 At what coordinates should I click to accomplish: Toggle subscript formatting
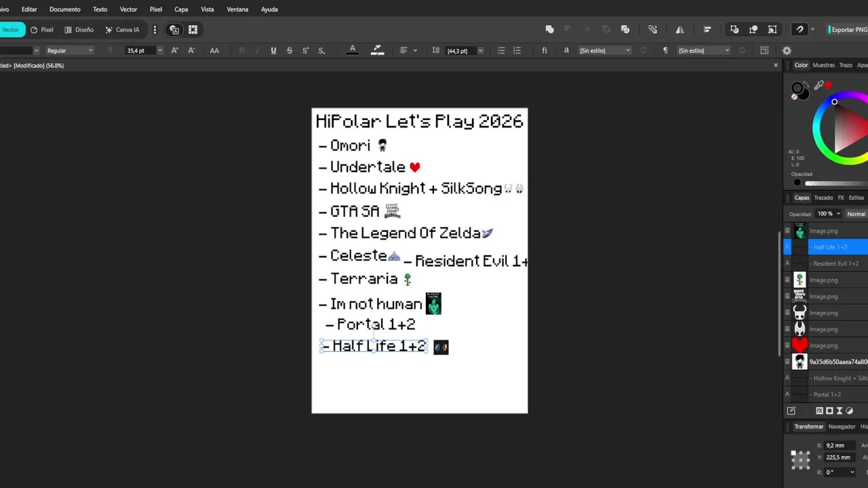(321, 51)
